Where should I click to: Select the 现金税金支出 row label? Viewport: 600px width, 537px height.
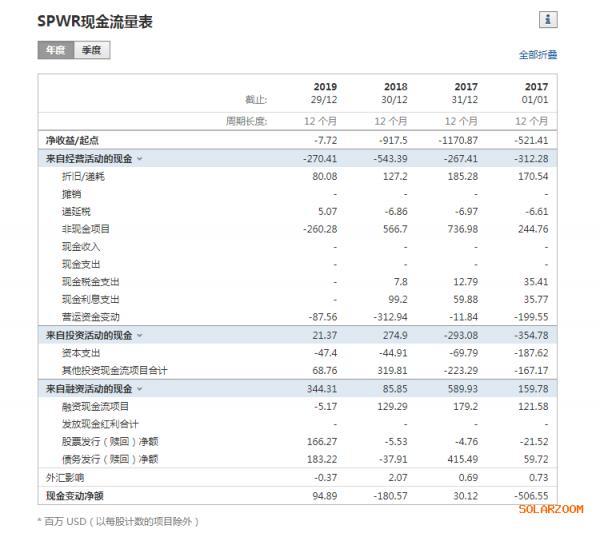pyautogui.click(x=91, y=282)
